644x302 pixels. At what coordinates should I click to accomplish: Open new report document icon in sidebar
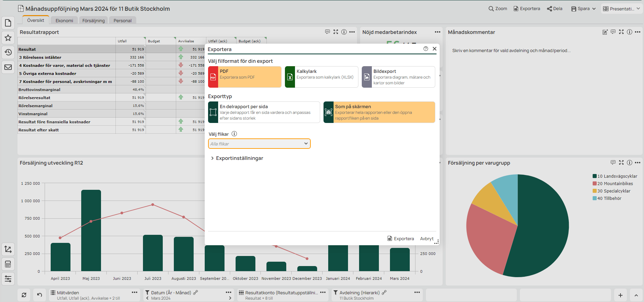pos(8,23)
